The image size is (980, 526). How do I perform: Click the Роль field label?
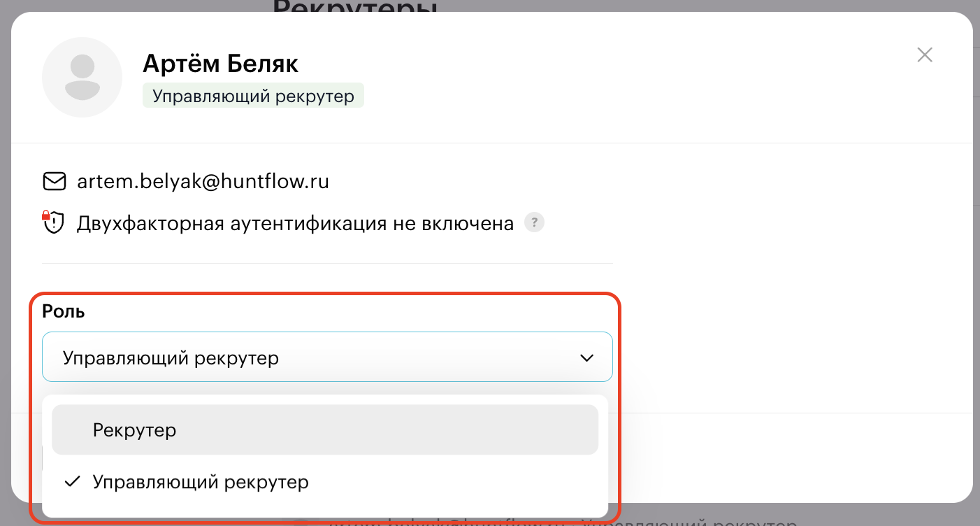pyautogui.click(x=64, y=311)
